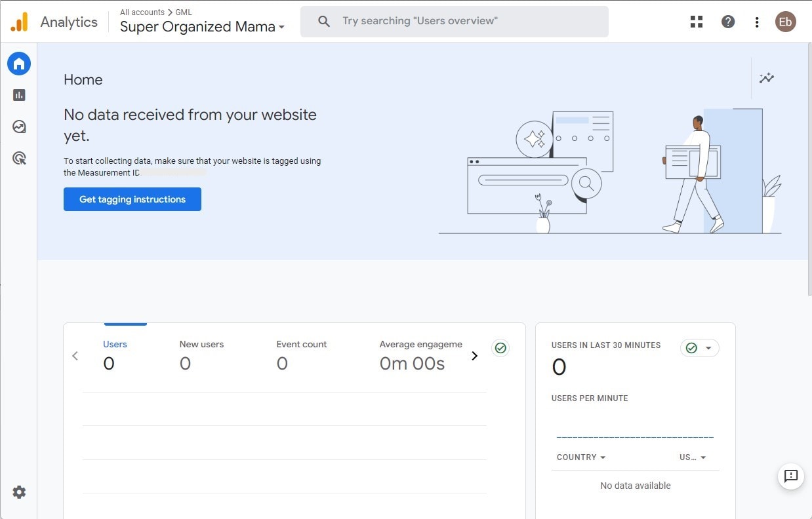Select the Average engagement time tab

click(x=420, y=356)
